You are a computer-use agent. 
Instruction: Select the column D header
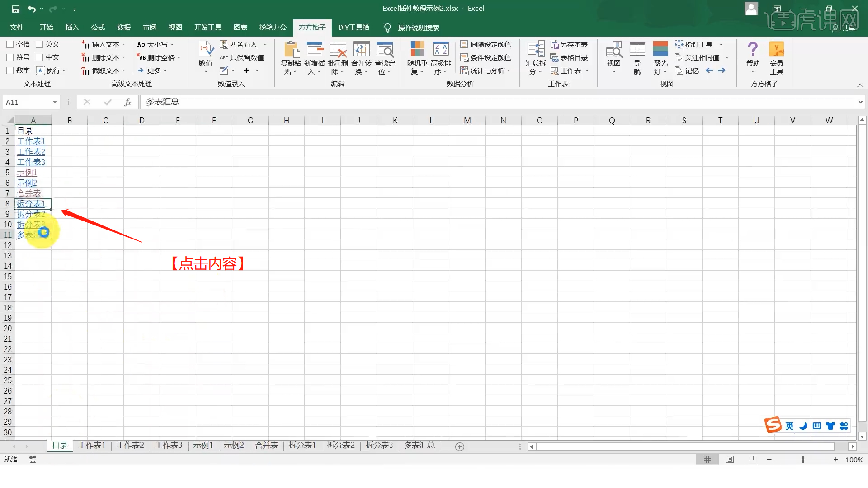142,120
